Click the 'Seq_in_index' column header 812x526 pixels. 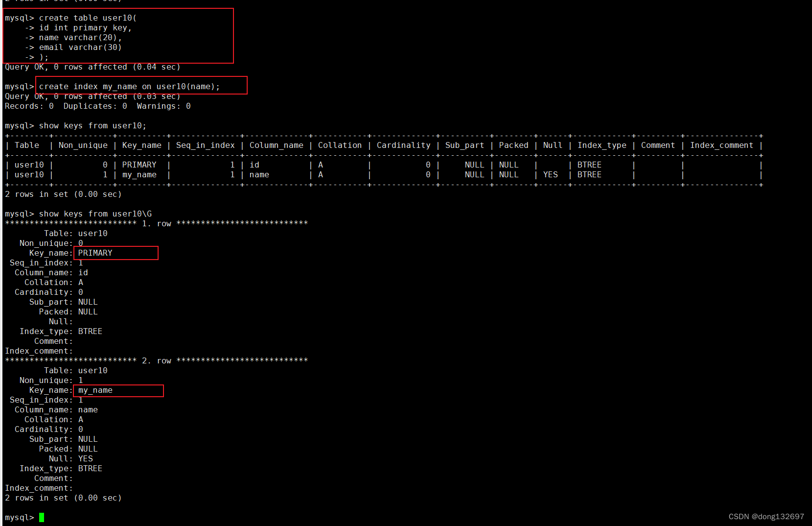click(x=206, y=145)
